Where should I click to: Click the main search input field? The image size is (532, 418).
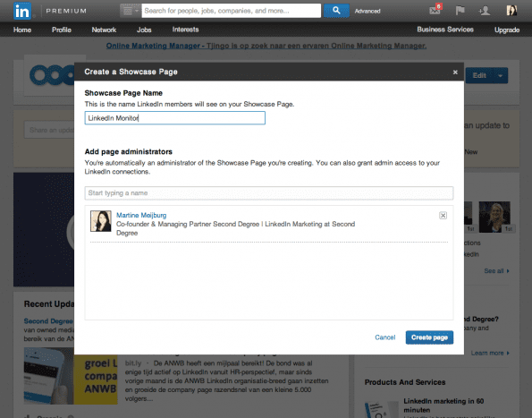pos(231,11)
